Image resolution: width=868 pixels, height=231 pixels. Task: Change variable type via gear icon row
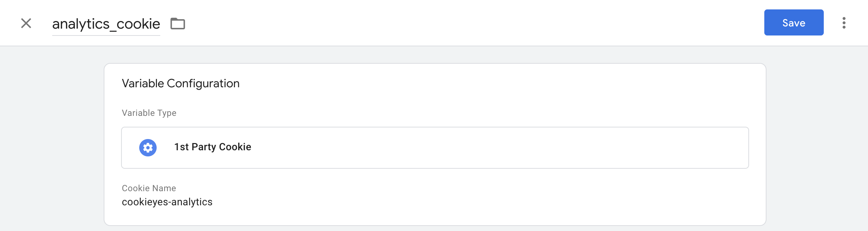tap(435, 148)
